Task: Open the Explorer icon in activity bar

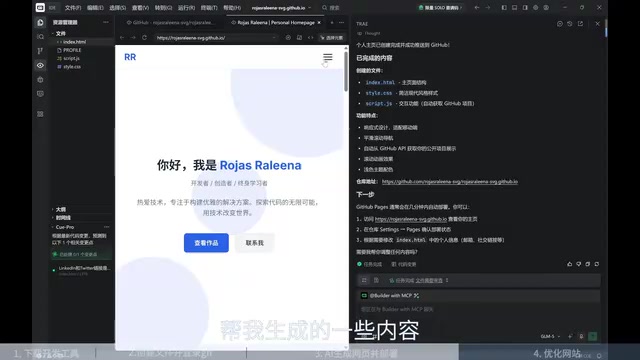Action: point(40,22)
